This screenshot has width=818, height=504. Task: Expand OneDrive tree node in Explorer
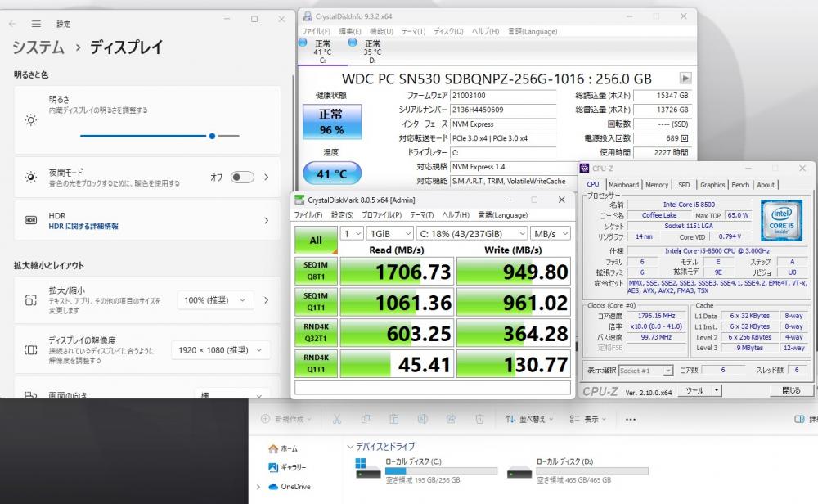coord(258,487)
